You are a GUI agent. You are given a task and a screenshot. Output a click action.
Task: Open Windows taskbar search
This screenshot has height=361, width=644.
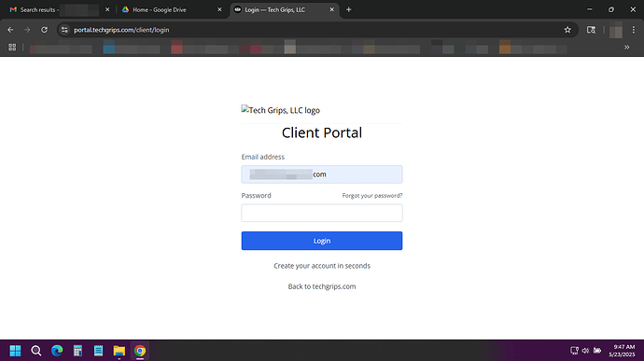[x=36, y=351]
